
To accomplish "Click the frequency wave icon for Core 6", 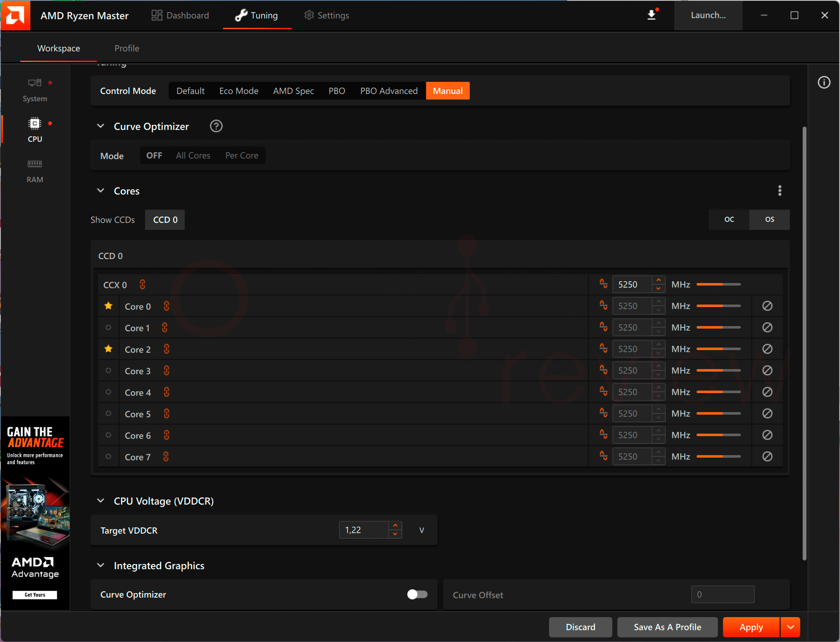I will click(x=603, y=434).
